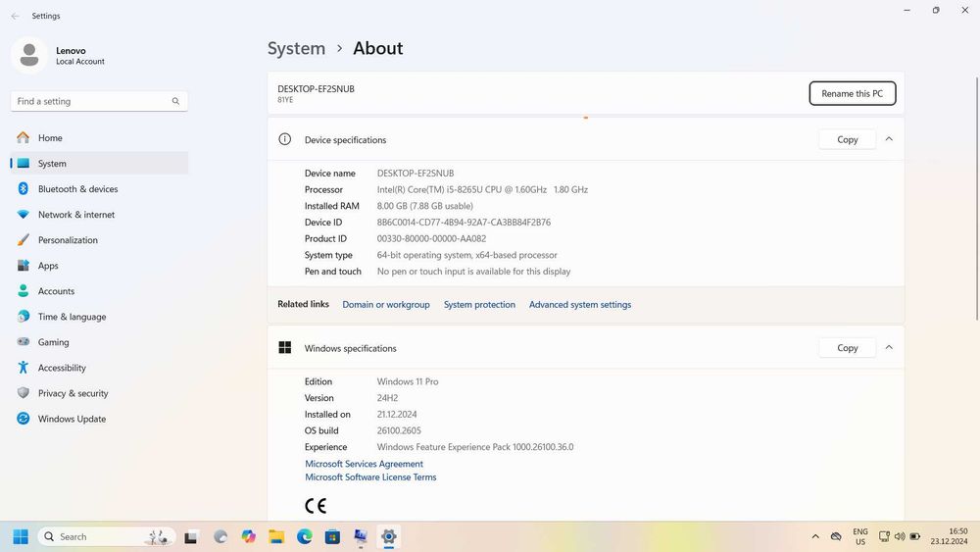Copy the Device specifications
This screenshot has width=980, height=552.
click(847, 139)
